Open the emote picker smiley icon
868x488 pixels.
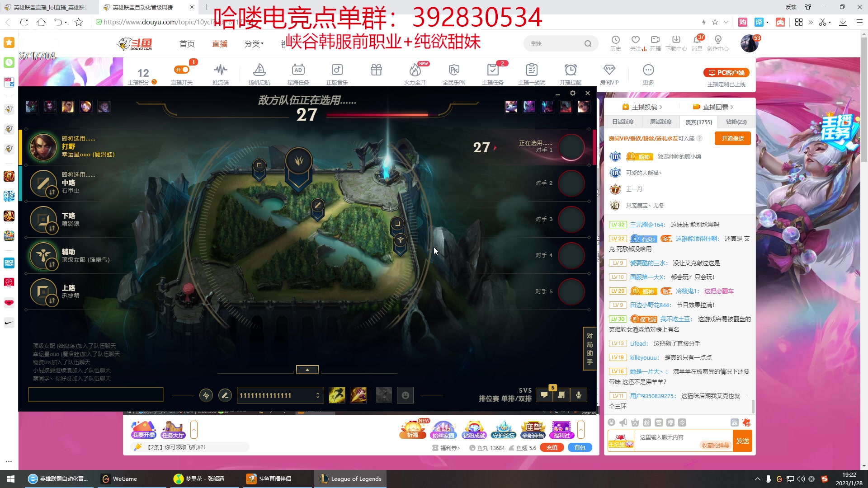coord(406,395)
